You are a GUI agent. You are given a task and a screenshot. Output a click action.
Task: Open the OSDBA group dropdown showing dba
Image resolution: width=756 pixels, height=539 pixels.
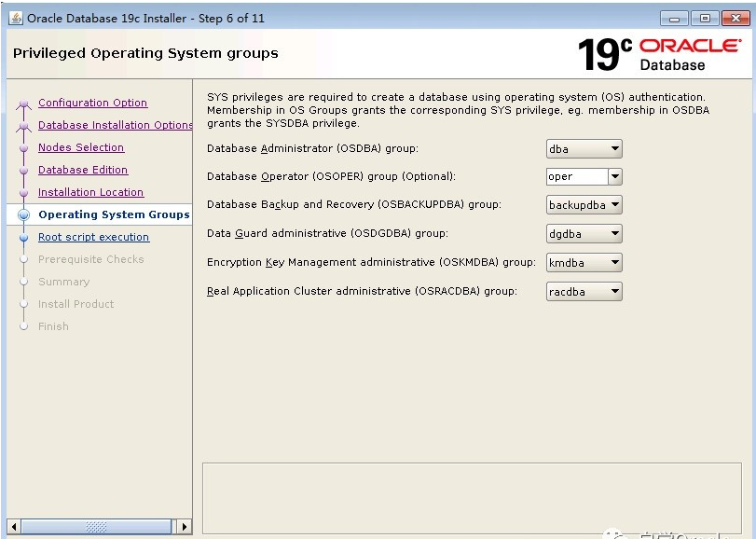pyautogui.click(x=584, y=148)
